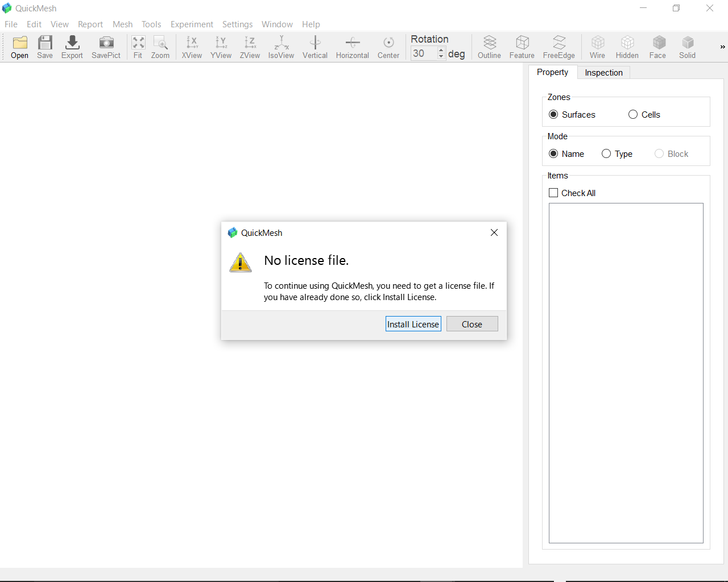Select Vertical rotation axis
The image size is (728, 582).
pyautogui.click(x=315, y=47)
